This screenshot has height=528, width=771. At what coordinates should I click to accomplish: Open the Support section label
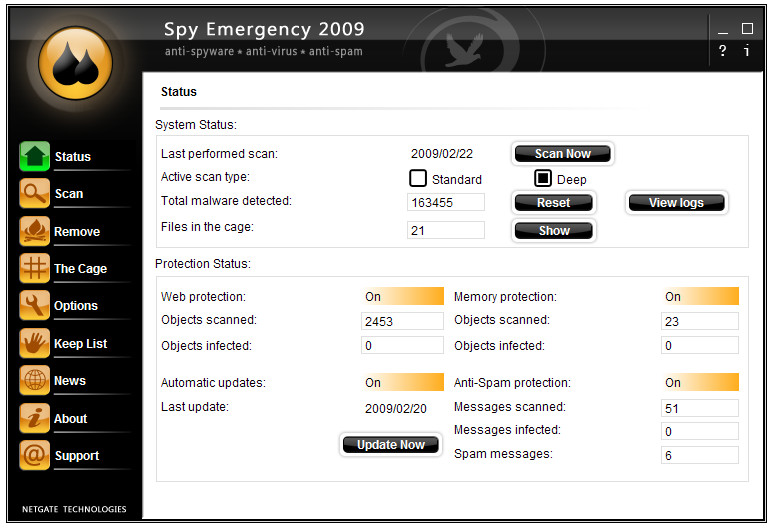tap(77, 456)
